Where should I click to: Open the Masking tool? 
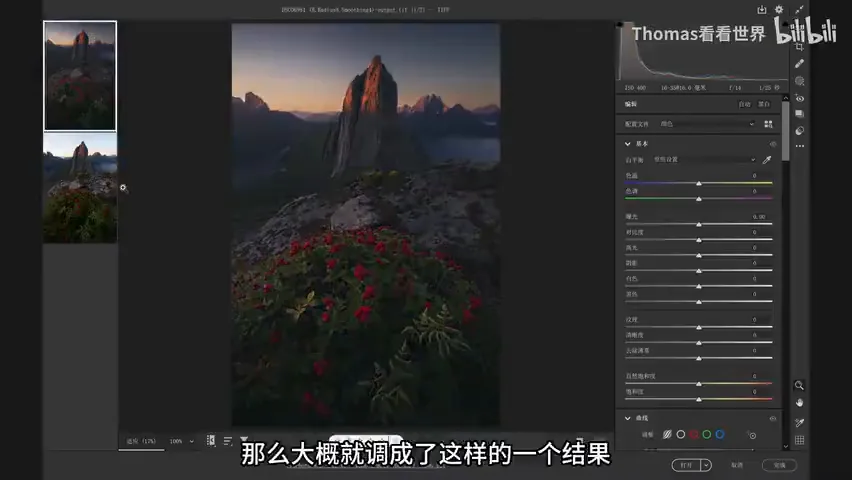(x=799, y=81)
